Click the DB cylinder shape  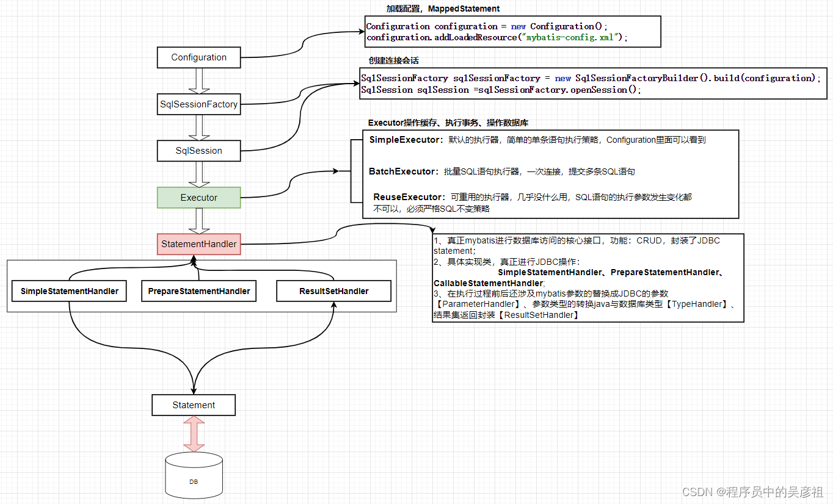[194, 477]
